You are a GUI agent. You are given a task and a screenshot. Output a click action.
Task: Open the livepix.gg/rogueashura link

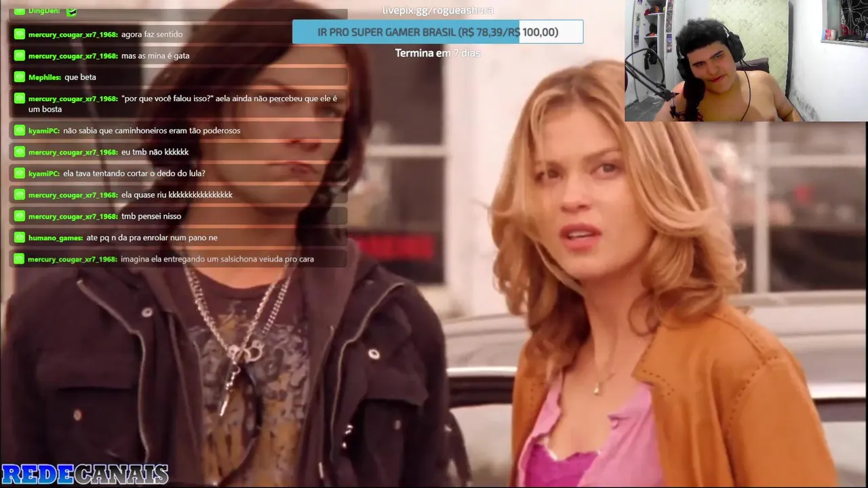[x=438, y=10]
